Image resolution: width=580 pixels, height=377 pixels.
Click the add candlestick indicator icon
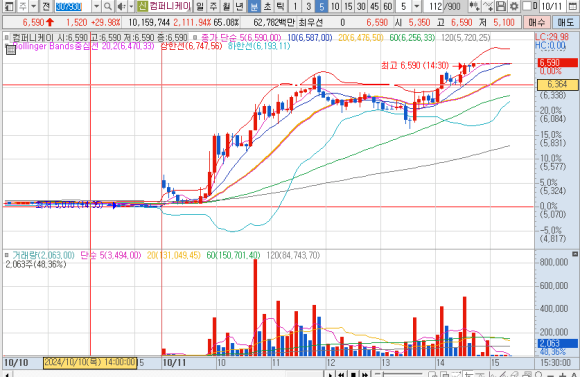point(474,6)
